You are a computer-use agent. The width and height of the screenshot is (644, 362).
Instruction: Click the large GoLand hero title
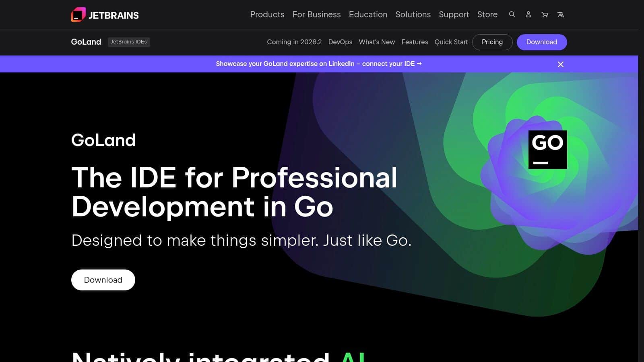(103, 140)
